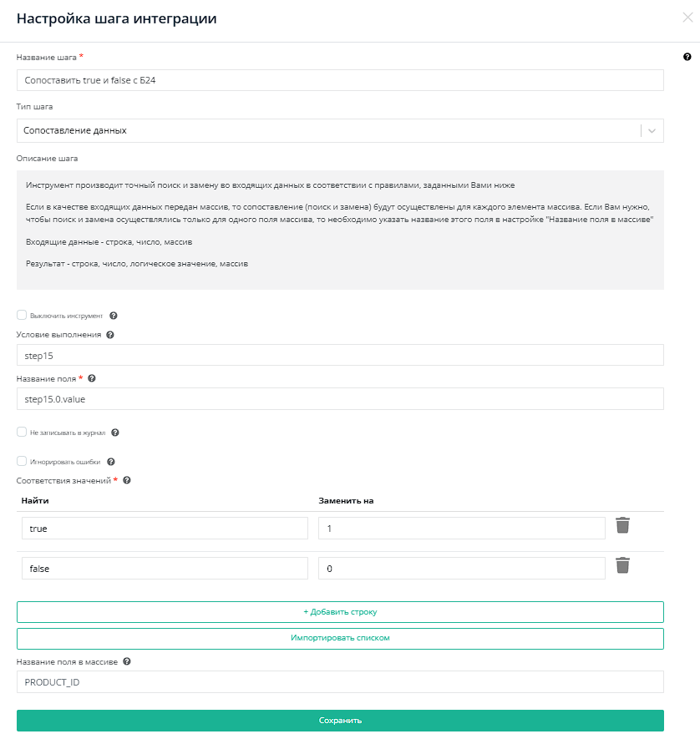Toggle the Игнорировать ошибки checkbox
Screen dimensions: 700x739
[x=21, y=461]
